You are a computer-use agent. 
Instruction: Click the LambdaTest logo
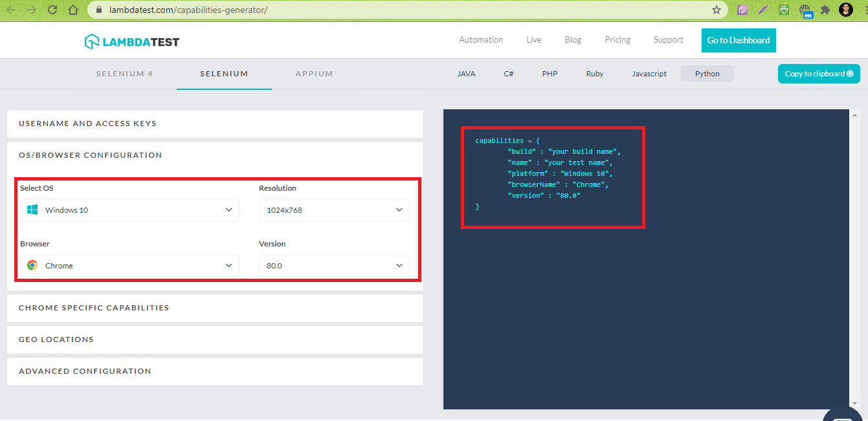[x=131, y=40]
